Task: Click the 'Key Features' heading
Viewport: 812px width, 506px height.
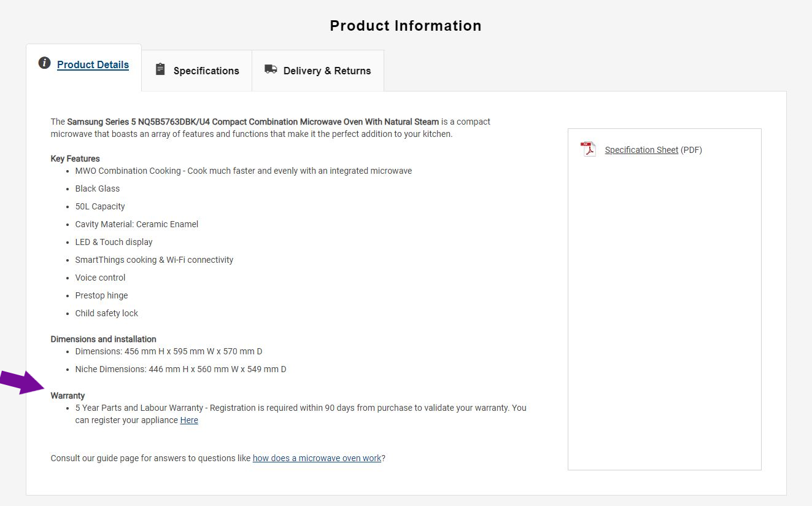Action: pyautogui.click(x=75, y=158)
